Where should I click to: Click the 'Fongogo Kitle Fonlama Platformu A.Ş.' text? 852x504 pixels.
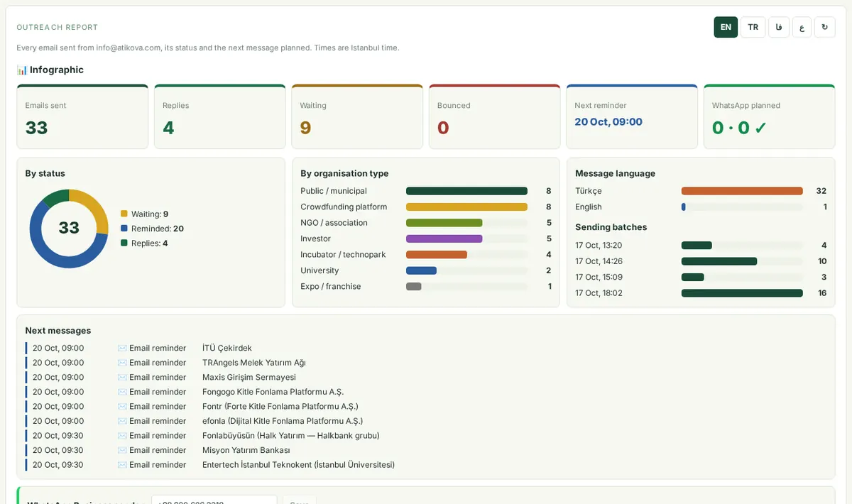pos(273,392)
